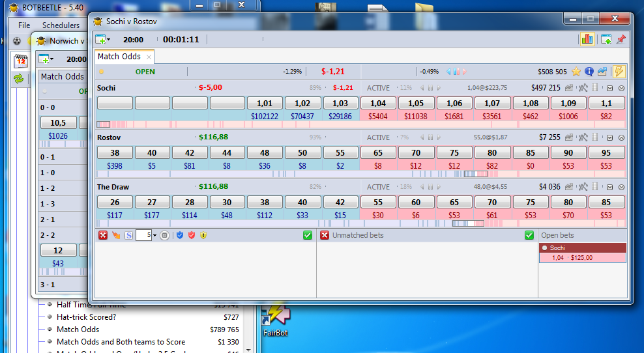Click Rostov lay price 65
The image size is (644, 353).
(378, 152)
